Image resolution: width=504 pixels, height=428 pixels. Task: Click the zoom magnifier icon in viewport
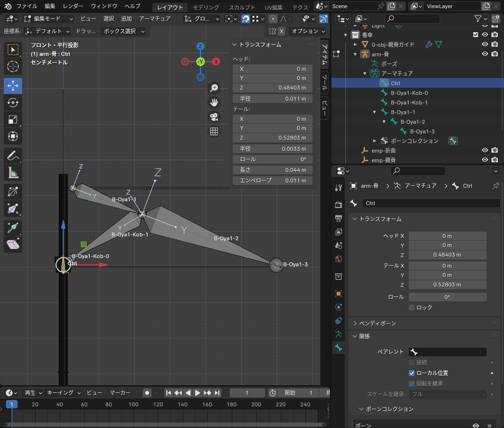[x=214, y=88]
